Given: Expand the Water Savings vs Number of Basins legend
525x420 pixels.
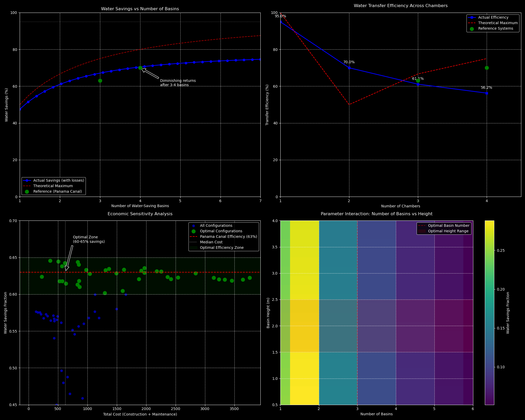Looking at the screenshot, I should point(54,186).
